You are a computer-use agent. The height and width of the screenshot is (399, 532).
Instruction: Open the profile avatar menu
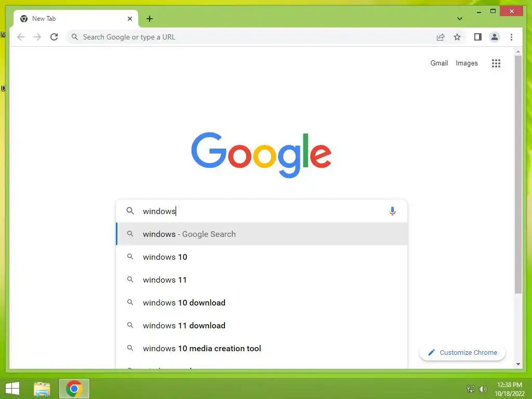point(495,37)
